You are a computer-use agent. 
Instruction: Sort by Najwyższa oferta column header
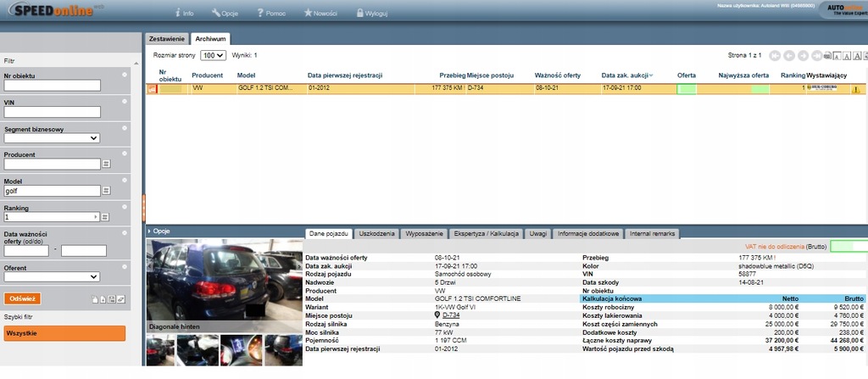coord(743,75)
